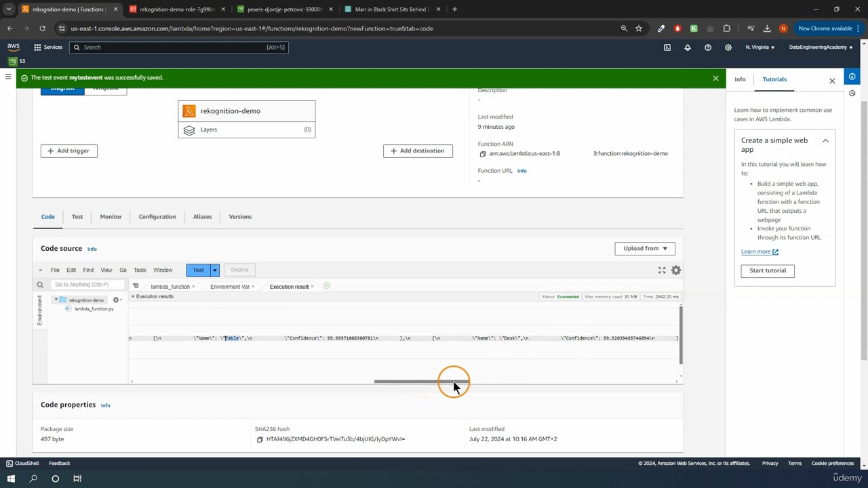Collapse the Create a simple web app section
Viewport: 868px width, 488px height.
click(825, 141)
